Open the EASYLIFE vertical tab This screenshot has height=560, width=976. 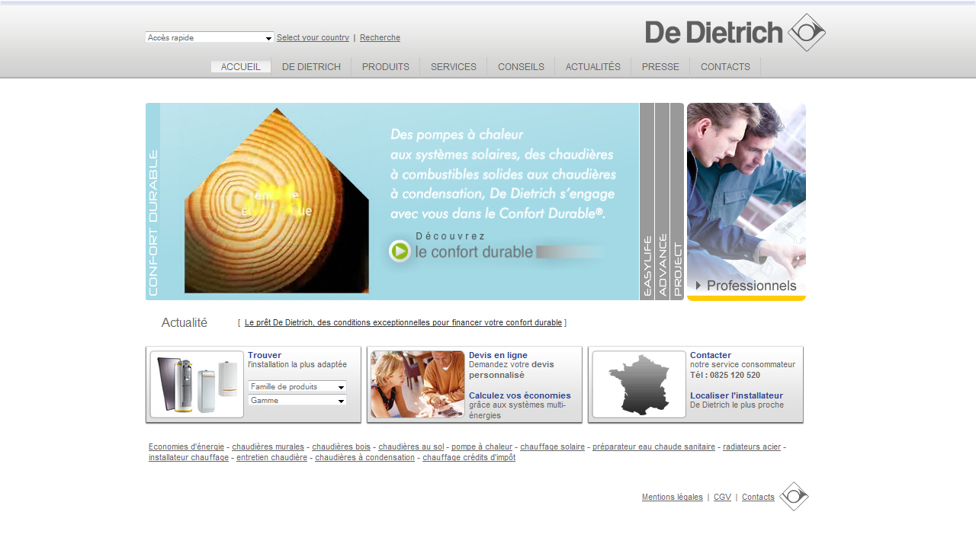pos(647,202)
